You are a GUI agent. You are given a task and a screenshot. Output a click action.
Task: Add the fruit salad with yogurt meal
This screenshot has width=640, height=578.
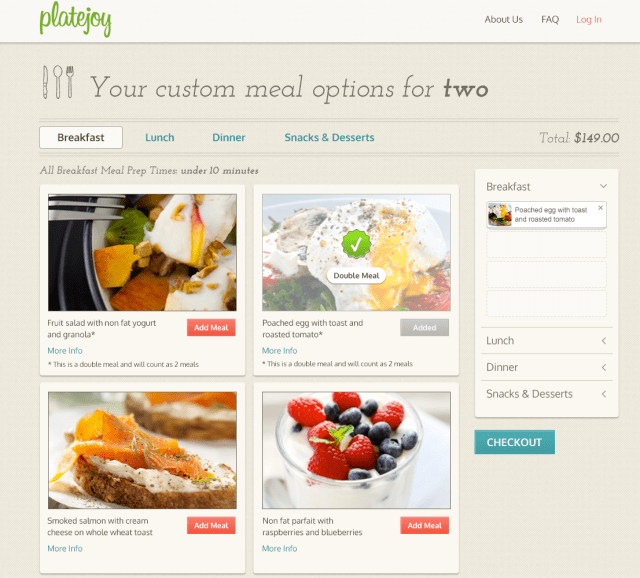tap(211, 327)
